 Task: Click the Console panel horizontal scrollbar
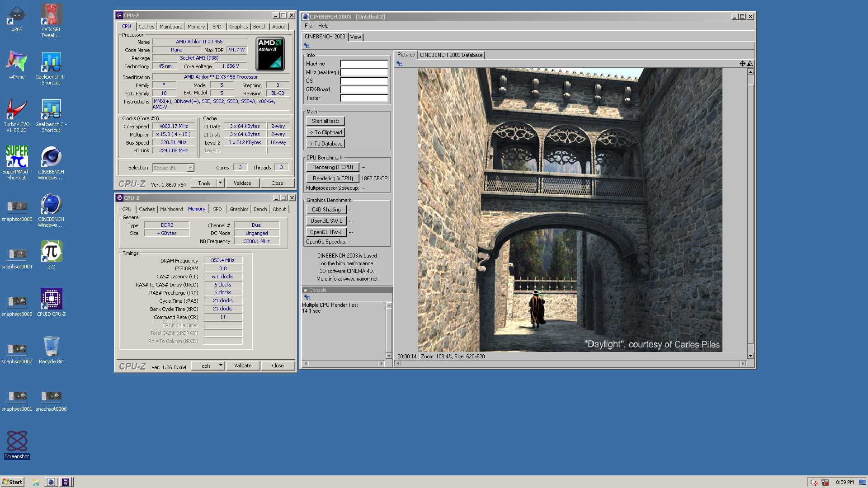[x=344, y=364]
